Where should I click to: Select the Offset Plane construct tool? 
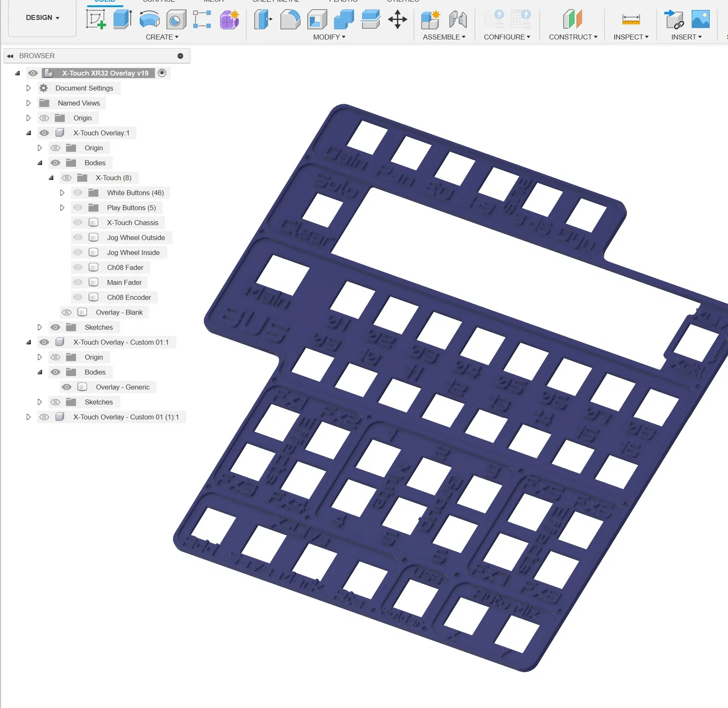573,20
